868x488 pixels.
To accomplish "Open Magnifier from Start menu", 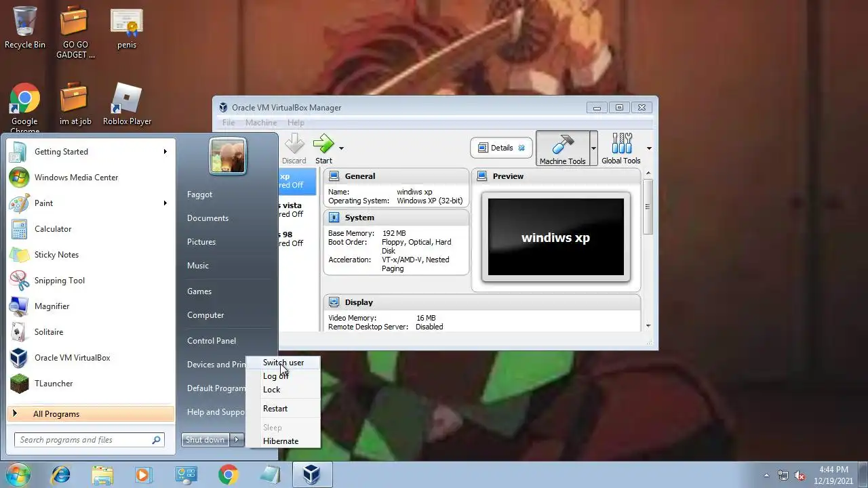I will (x=90, y=306).
